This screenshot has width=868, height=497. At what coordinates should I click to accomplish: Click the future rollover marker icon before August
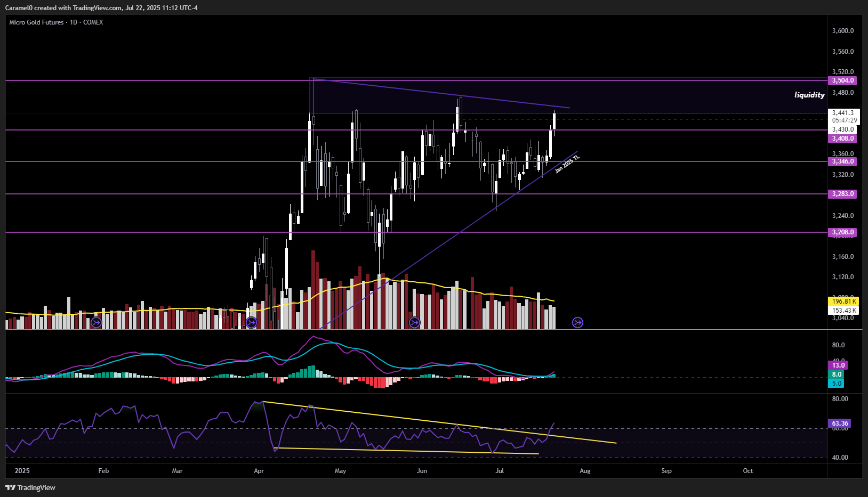point(577,322)
